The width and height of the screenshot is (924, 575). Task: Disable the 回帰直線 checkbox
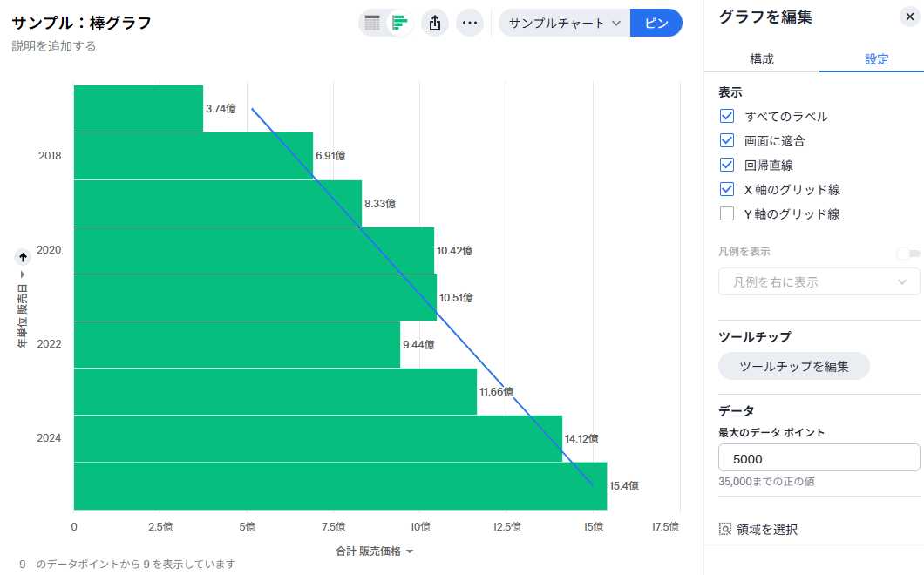[x=727, y=165]
